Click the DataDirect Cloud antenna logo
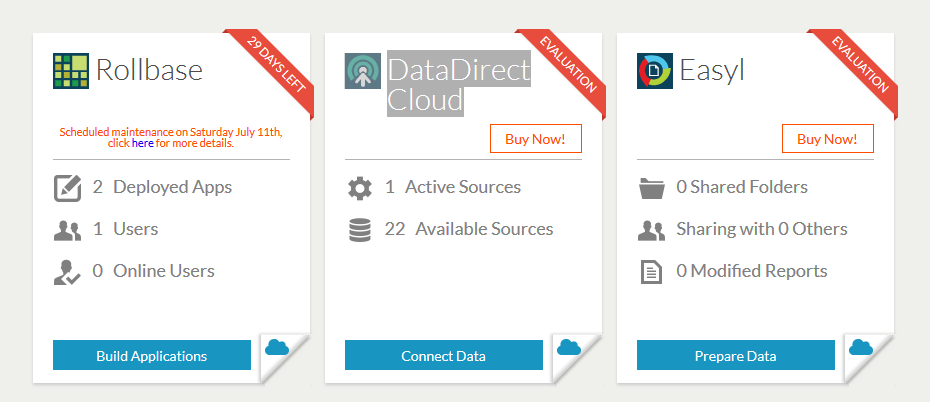This screenshot has height=402, width=930. click(x=362, y=71)
